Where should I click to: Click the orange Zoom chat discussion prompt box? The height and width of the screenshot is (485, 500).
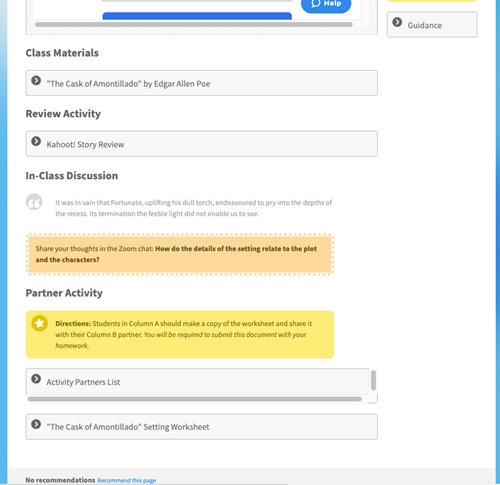(x=180, y=254)
